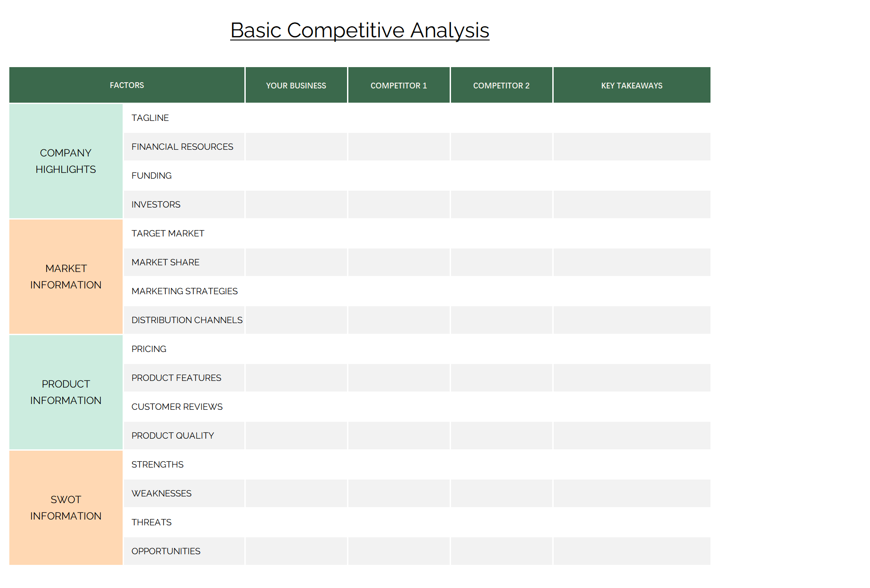Click Competitor 2 cell for Weaknesses
Viewport: 870px width, 588px height.
502,493
